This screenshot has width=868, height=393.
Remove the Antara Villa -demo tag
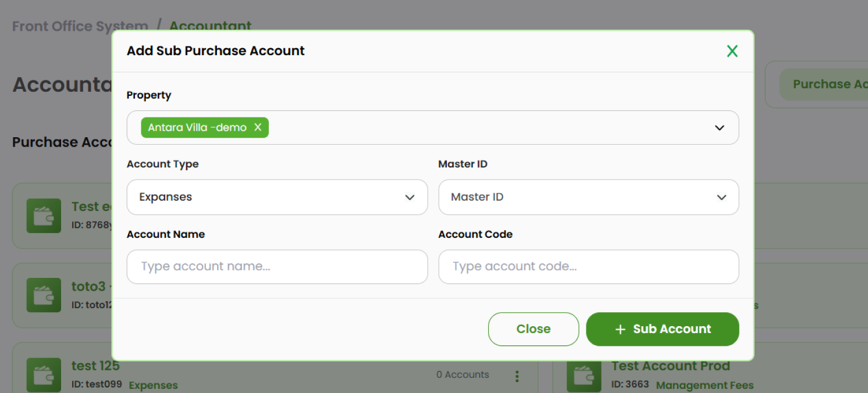pos(258,127)
